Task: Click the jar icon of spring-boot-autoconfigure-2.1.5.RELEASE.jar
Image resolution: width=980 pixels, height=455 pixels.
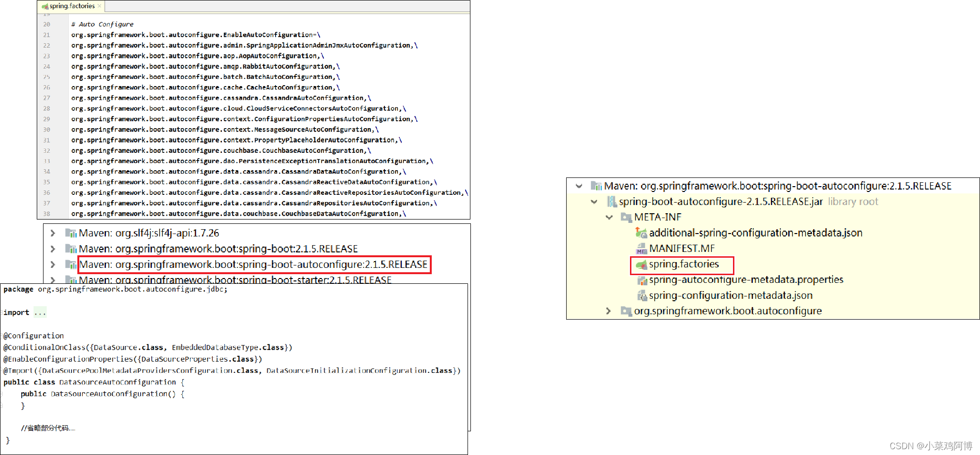Action: (612, 202)
